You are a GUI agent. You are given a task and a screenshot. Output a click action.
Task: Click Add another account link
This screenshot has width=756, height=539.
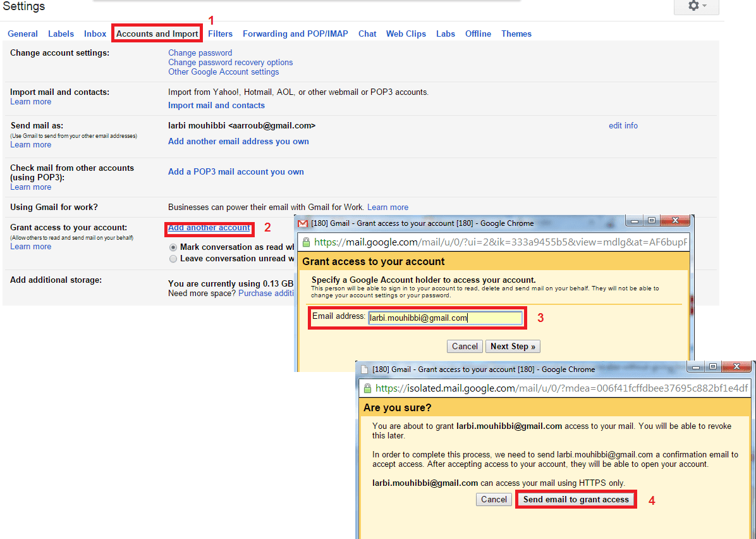click(209, 227)
